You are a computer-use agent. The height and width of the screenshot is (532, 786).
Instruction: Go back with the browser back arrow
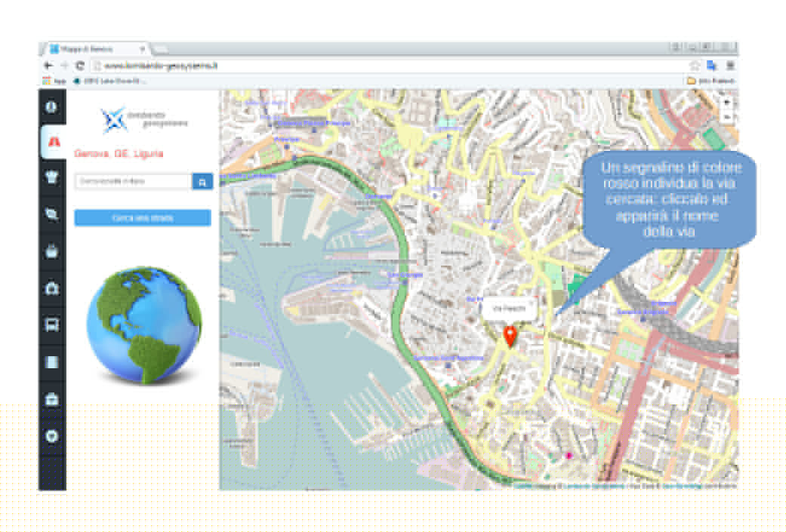(48, 66)
